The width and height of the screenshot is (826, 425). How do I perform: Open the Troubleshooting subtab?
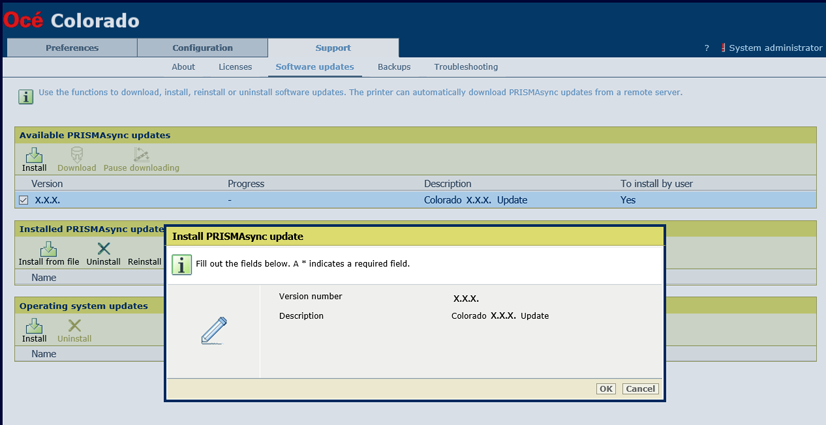(x=466, y=67)
